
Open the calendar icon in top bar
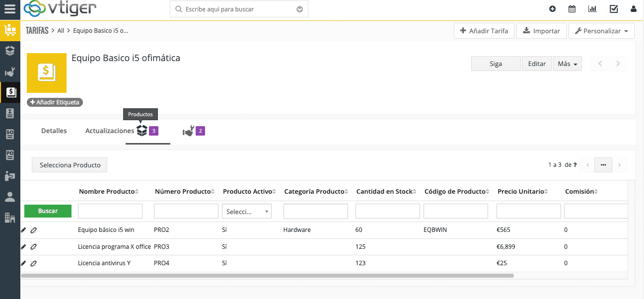(572, 9)
